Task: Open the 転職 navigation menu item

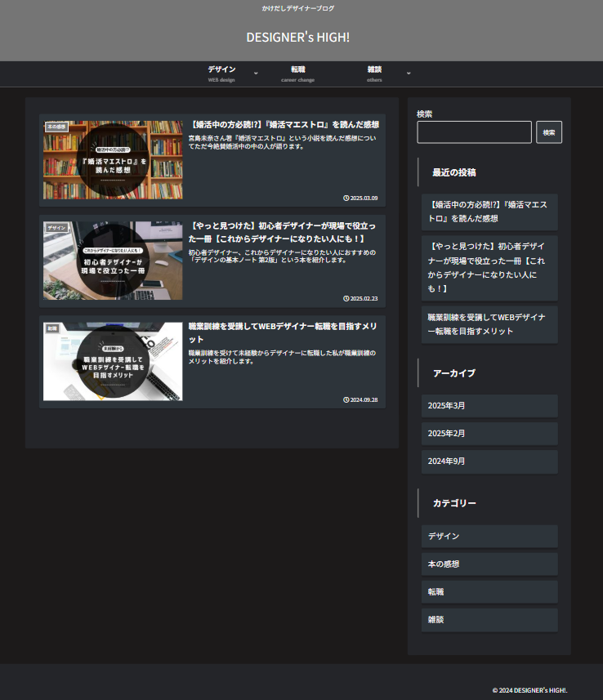Action: 297,74
